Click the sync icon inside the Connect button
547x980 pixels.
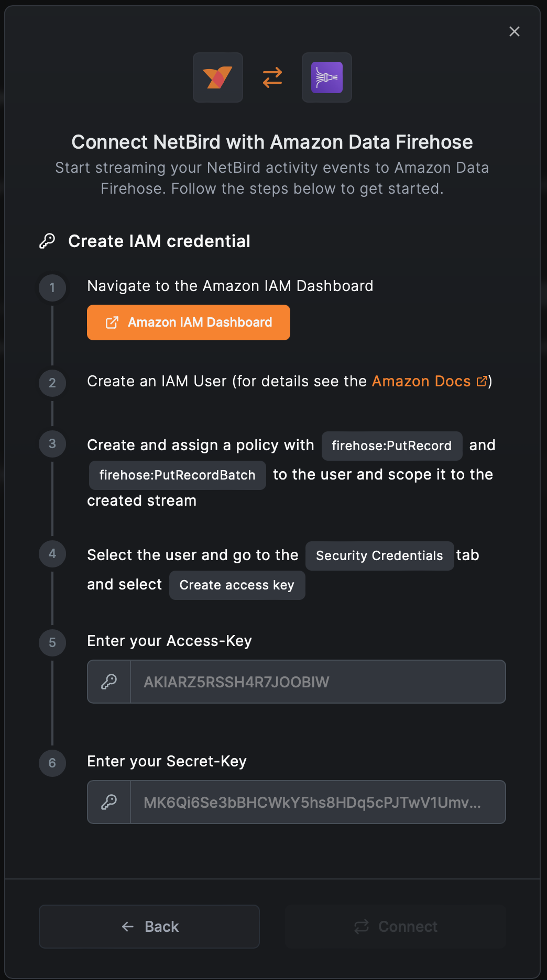[x=362, y=926]
